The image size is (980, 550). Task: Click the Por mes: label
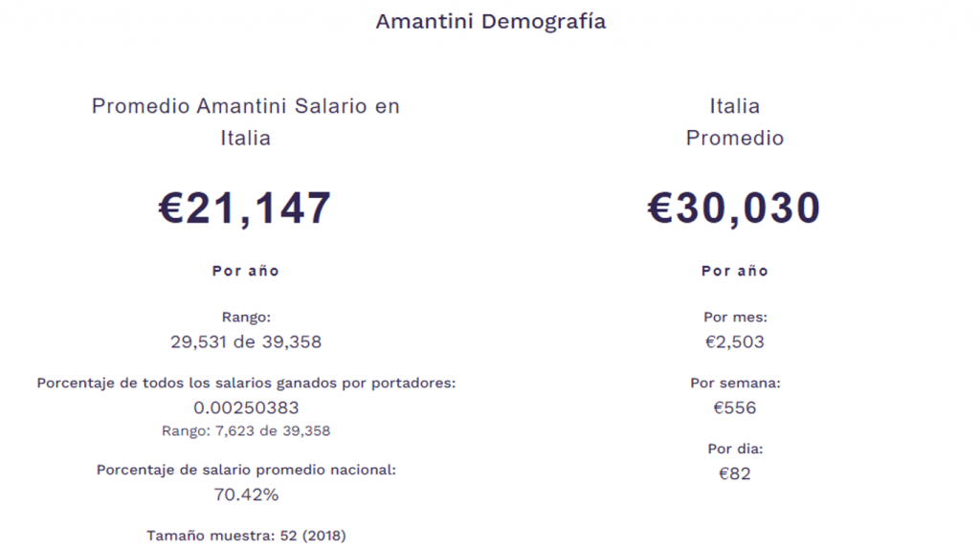734,317
